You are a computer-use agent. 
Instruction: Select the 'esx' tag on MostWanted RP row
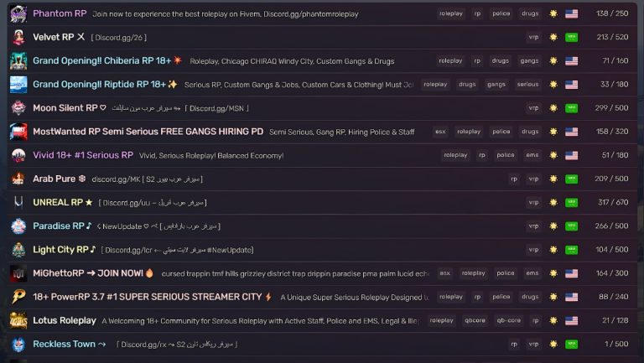[x=440, y=132]
